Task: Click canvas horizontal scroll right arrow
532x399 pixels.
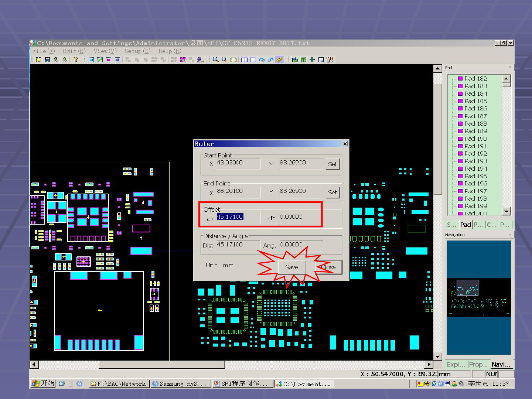Action: point(429,365)
